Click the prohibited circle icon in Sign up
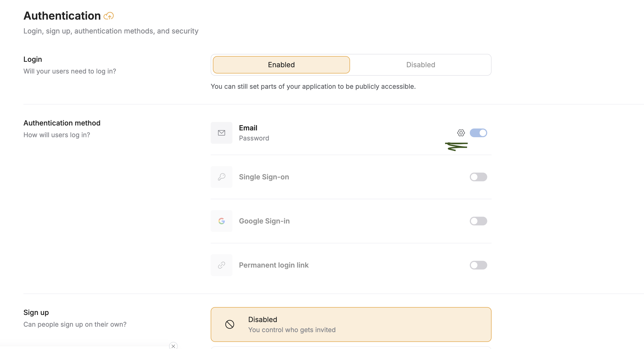 coord(229,324)
